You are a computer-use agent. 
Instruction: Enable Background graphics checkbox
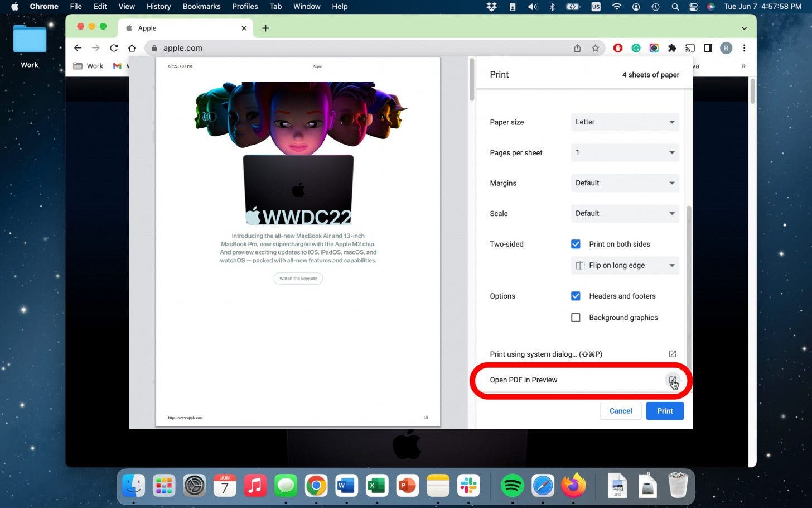point(576,318)
